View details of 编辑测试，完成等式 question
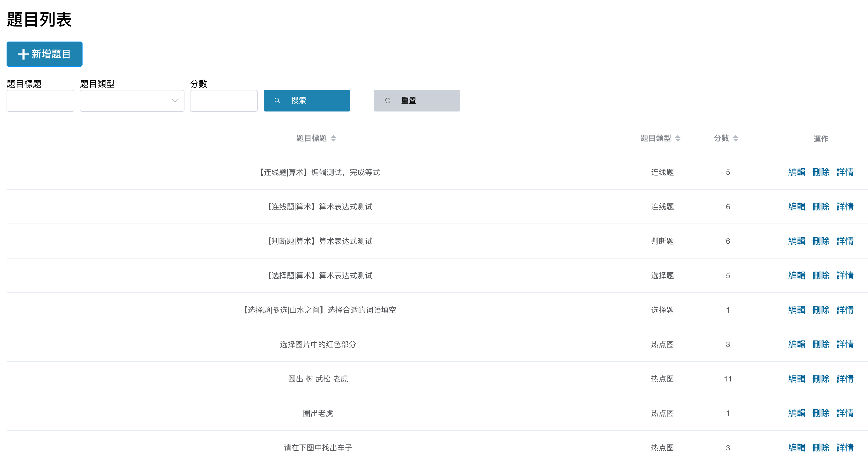 click(x=845, y=172)
